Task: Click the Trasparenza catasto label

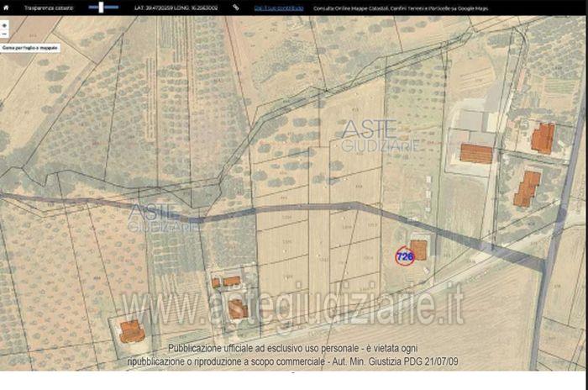Action: click(x=49, y=8)
